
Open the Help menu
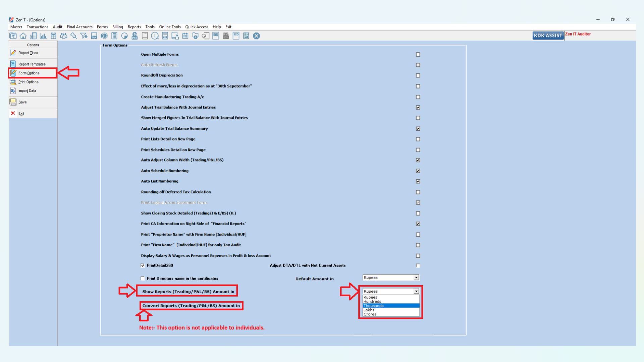[x=217, y=27]
